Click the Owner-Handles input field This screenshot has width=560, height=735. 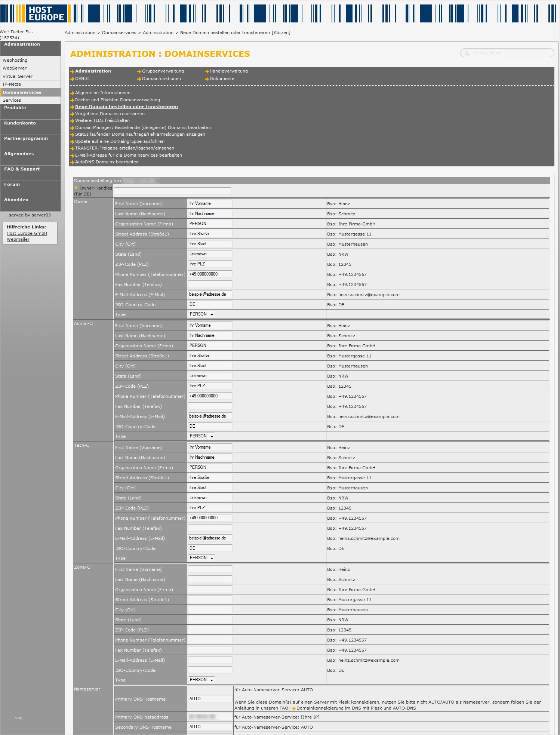point(172,191)
